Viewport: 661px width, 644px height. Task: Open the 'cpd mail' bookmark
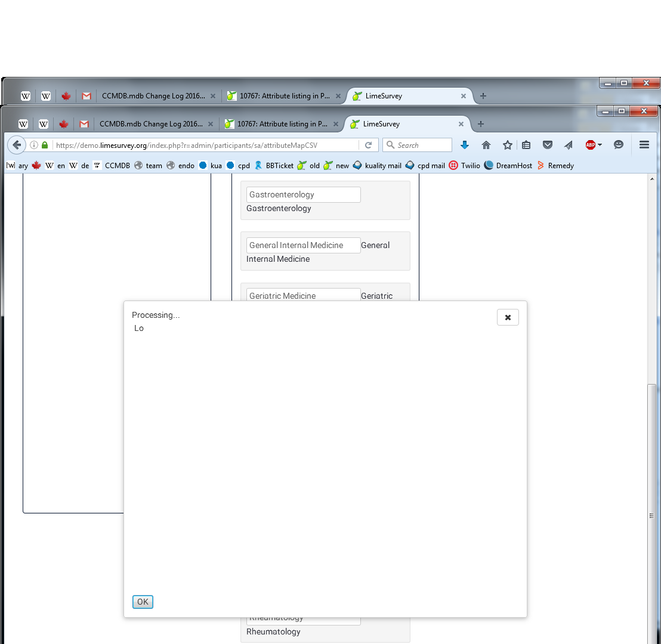(425, 166)
